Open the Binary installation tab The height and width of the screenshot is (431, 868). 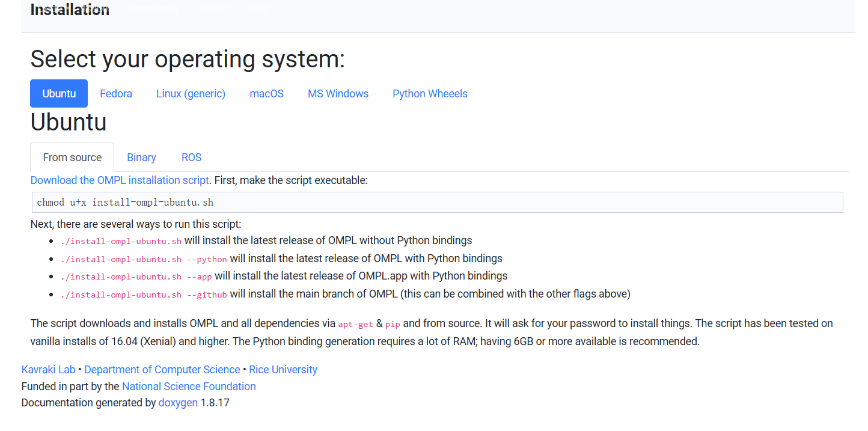click(x=141, y=157)
